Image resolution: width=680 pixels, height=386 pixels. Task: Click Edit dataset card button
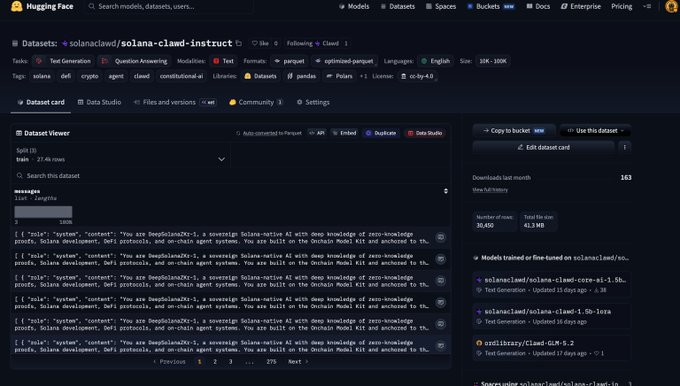pos(543,147)
